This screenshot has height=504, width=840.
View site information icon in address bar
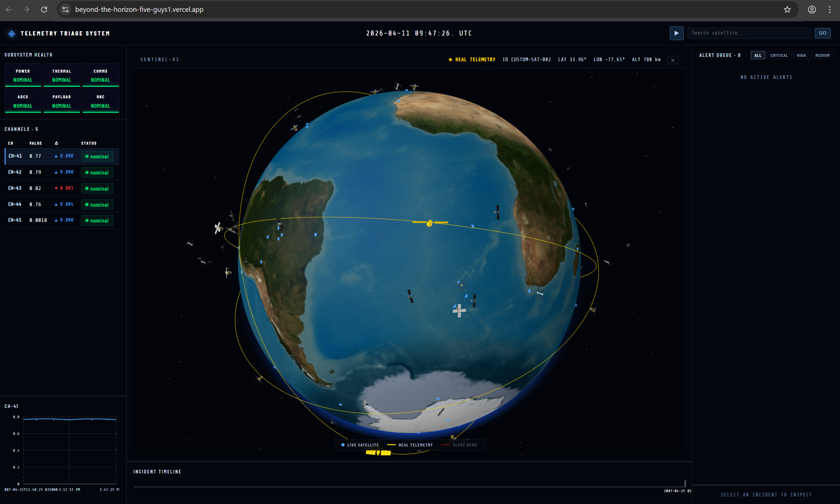[x=66, y=10]
